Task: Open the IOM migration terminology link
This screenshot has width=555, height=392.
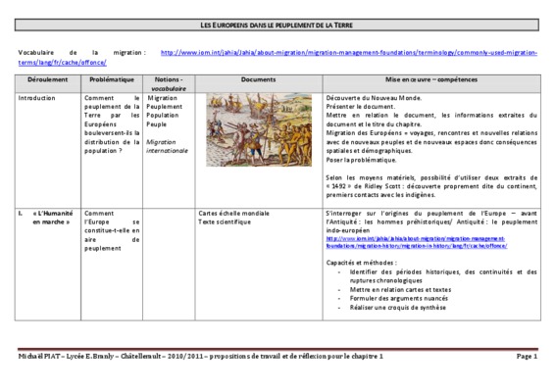Action: 349,53
